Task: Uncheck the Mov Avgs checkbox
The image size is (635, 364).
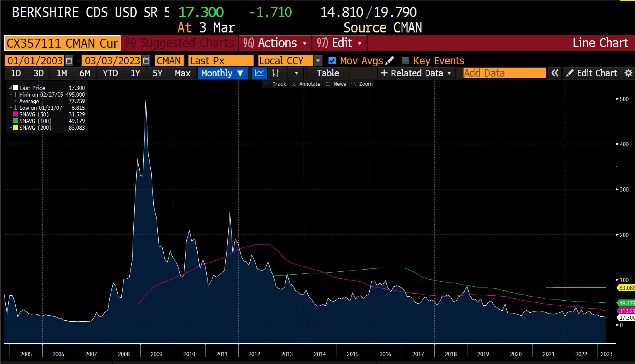Action: (x=332, y=61)
